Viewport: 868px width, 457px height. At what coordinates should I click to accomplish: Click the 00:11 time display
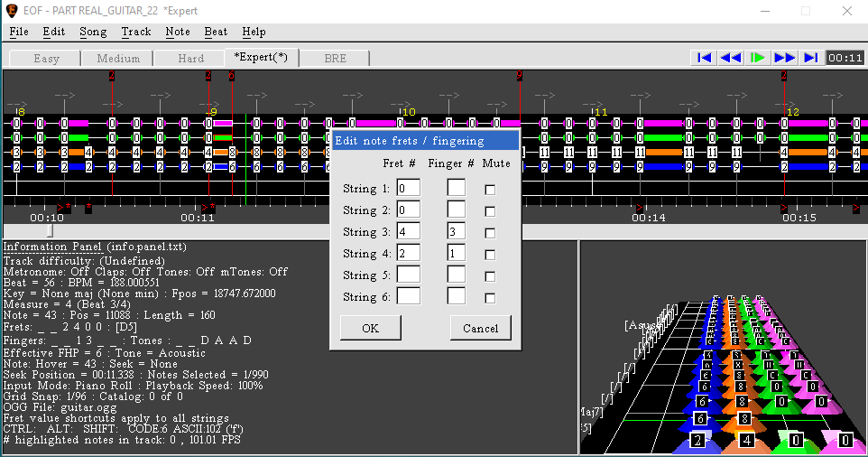click(845, 58)
